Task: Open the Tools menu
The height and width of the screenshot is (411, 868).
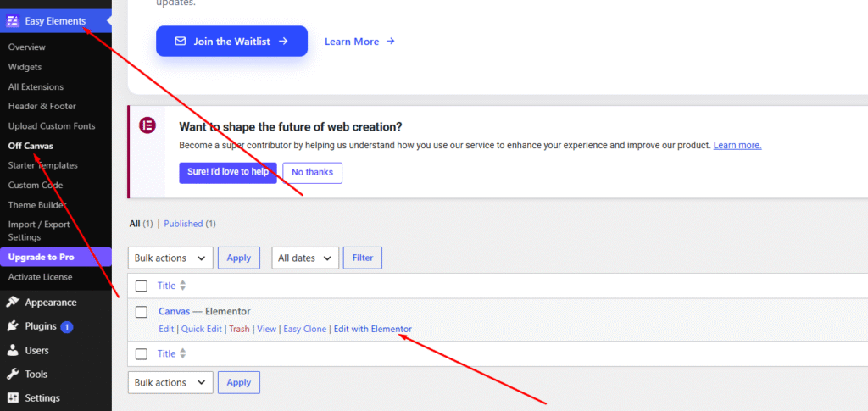Action: coord(36,374)
